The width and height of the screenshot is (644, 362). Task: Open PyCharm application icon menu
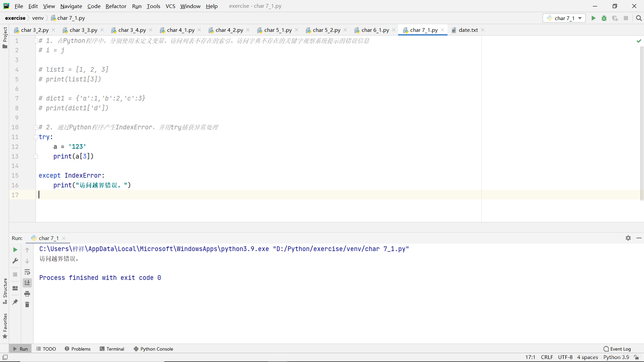pos(6,6)
